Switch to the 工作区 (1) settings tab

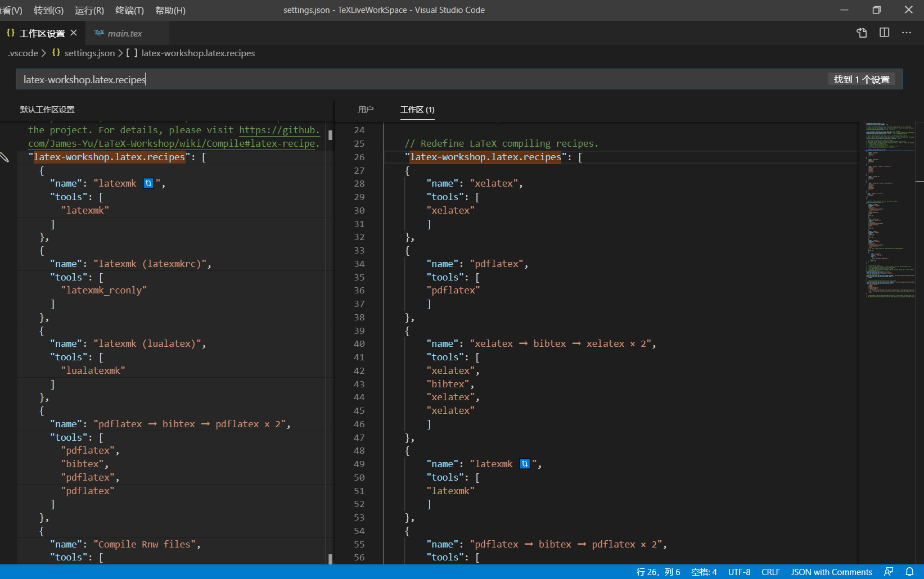(417, 110)
